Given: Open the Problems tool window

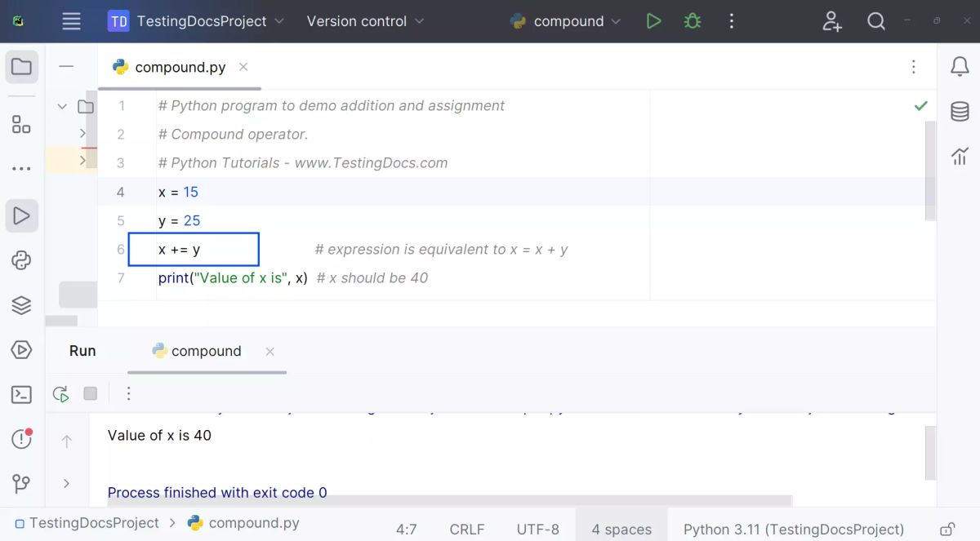Looking at the screenshot, I should point(21,439).
